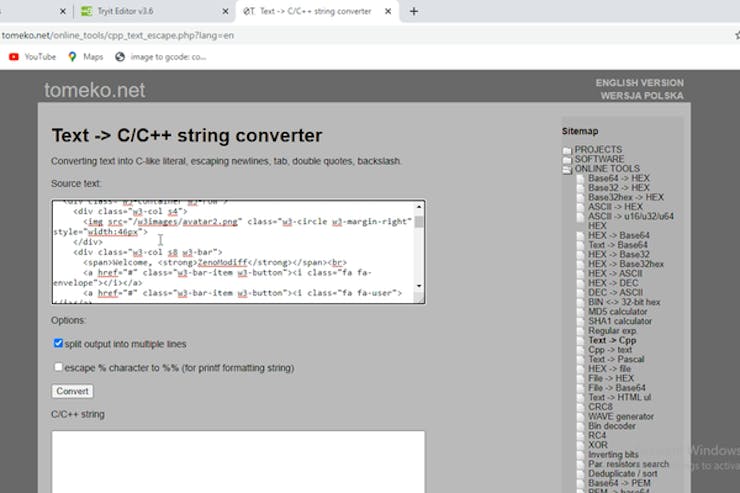Open the Base64 -> PEM tool

(619, 483)
